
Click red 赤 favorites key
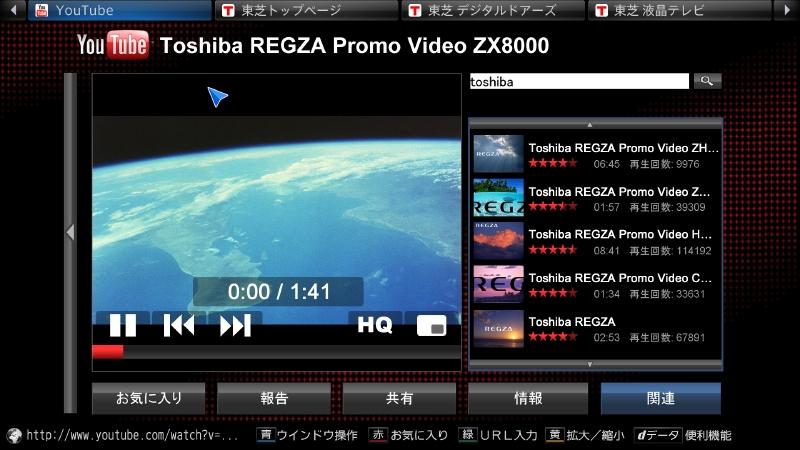coord(378,435)
